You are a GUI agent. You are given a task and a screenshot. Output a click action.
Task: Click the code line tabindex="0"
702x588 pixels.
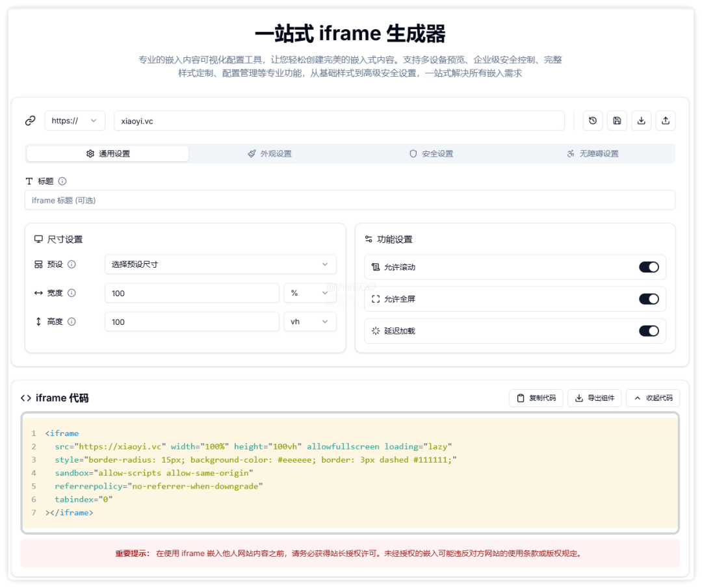click(84, 500)
